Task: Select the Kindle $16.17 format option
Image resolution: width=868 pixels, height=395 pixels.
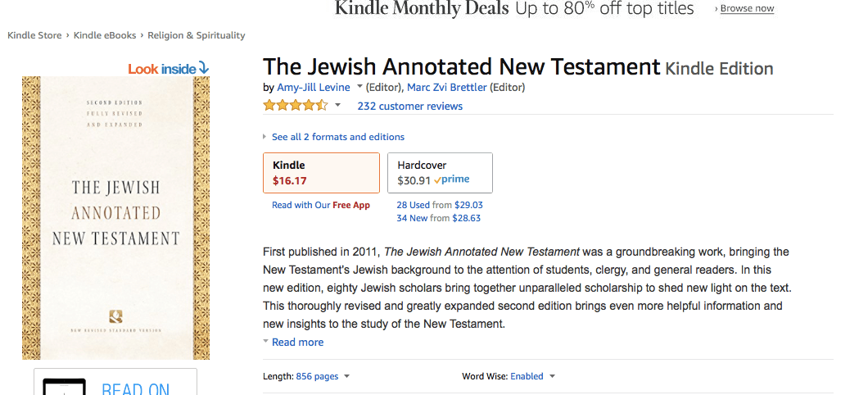Action: point(321,173)
